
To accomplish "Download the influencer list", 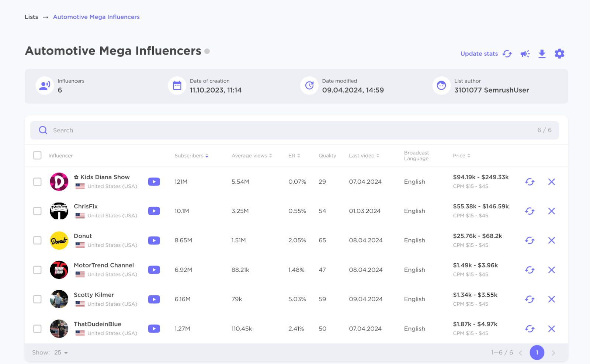I will pos(542,54).
